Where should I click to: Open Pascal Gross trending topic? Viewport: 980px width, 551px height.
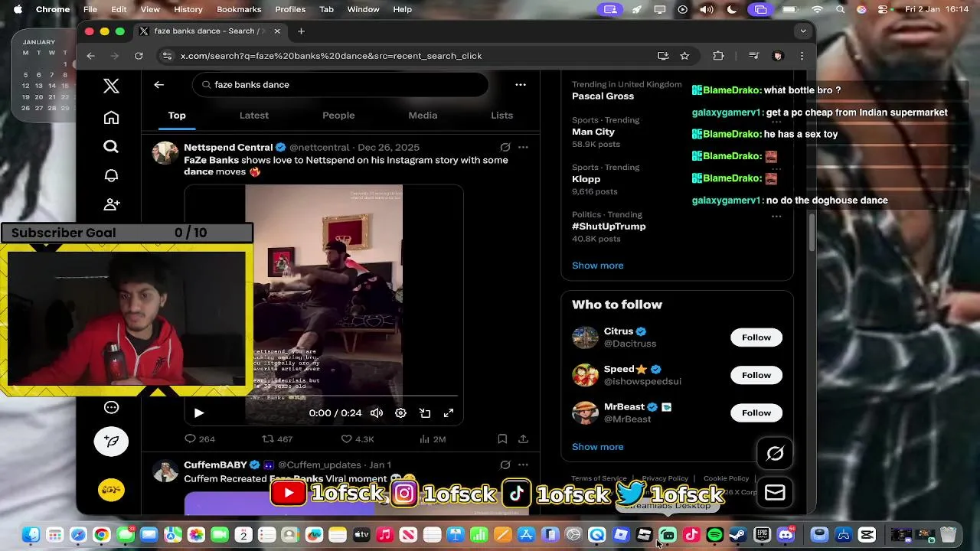click(603, 96)
